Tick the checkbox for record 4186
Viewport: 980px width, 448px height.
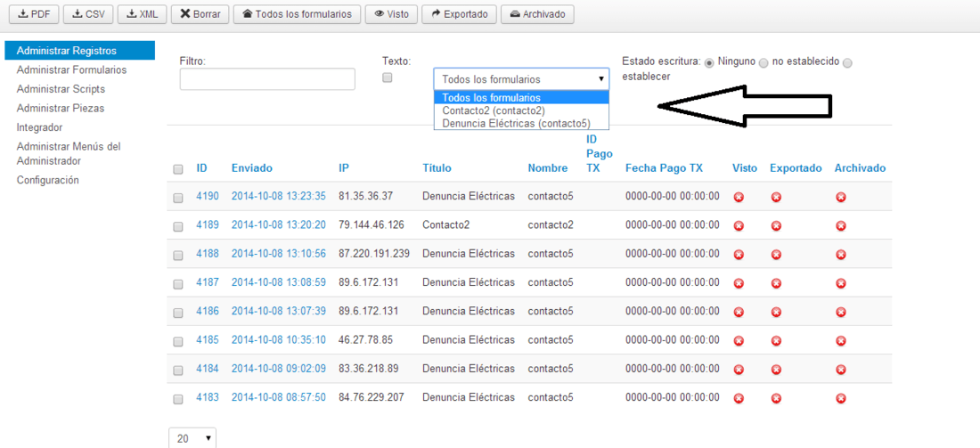click(178, 313)
